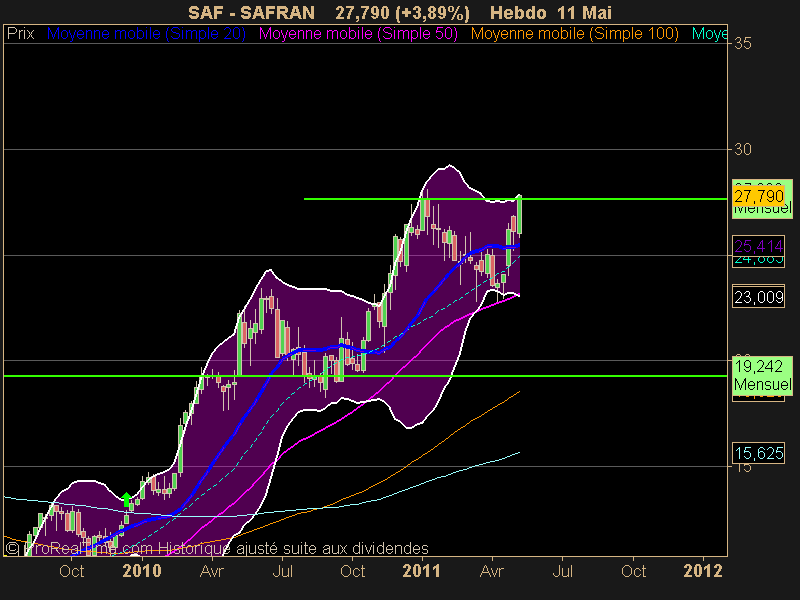Viewport: 800px width, 600px height.
Task: Click the "Avr" label following 2010
Action: [x=212, y=571]
